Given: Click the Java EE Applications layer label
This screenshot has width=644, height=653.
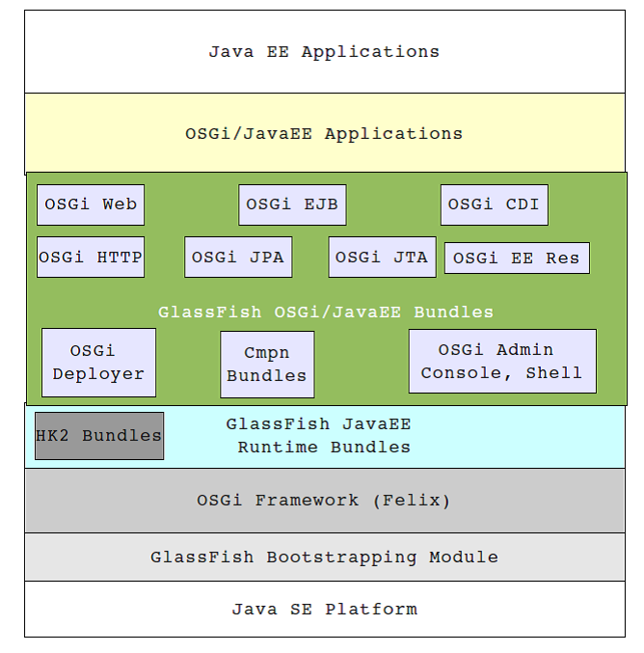Looking at the screenshot, I should click(324, 52).
